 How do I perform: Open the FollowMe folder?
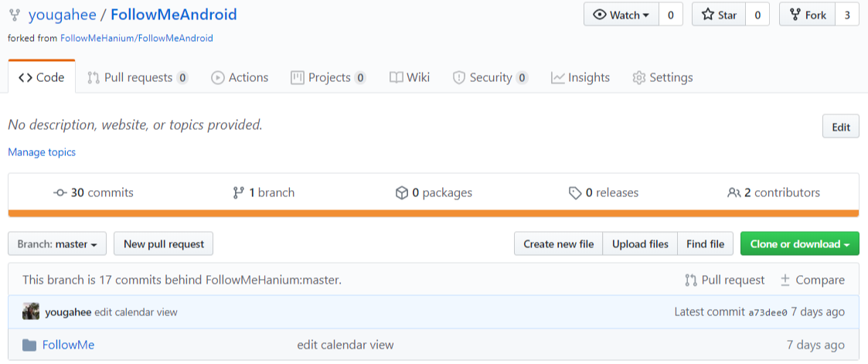point(68,345)
